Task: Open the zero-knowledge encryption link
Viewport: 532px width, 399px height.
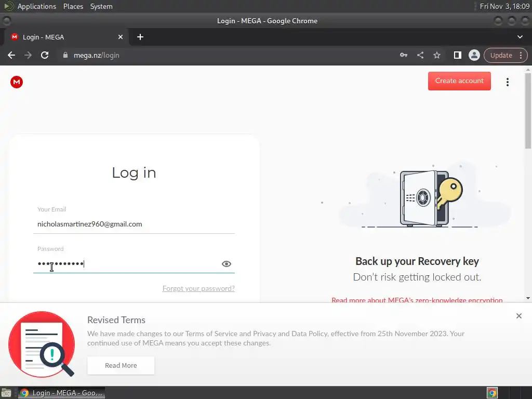Action: tap(417, 300)
